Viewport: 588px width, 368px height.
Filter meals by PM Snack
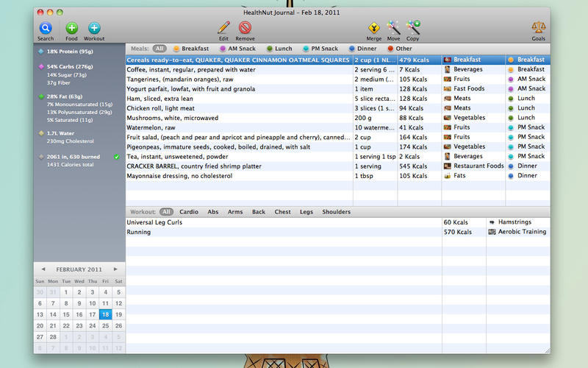tap(320, 49)
